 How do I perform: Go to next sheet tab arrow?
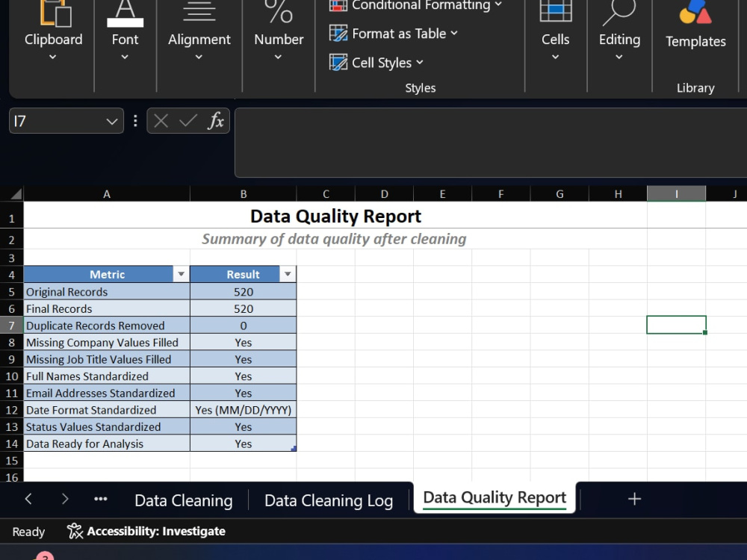click(x=65, y=499)
